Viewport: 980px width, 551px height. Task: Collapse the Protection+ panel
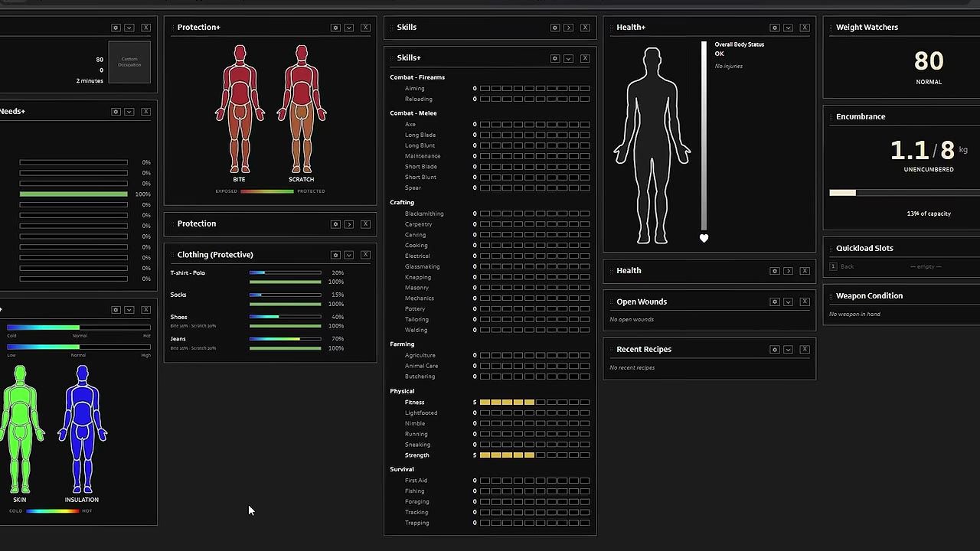(x=349, y=28)
